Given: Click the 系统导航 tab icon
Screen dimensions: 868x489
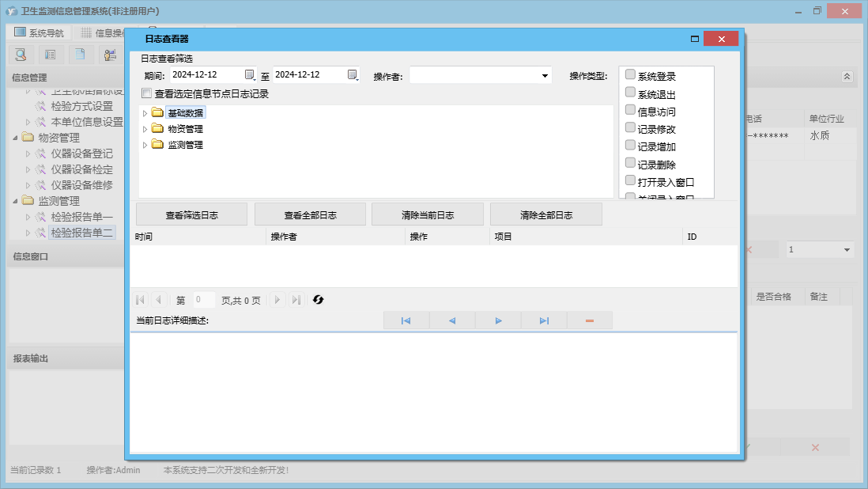Looking at the screenshot, I should click(x=20, y=32).
